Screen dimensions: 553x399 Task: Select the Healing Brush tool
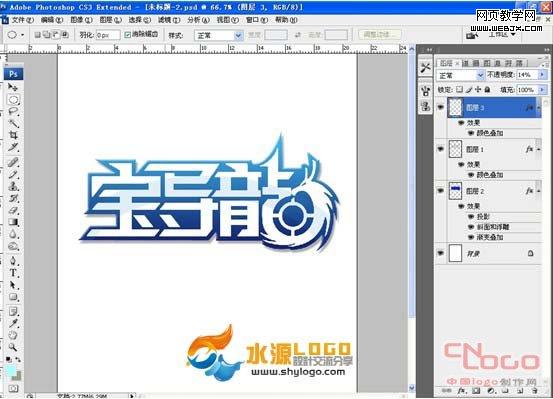click(x=13, y=162)
